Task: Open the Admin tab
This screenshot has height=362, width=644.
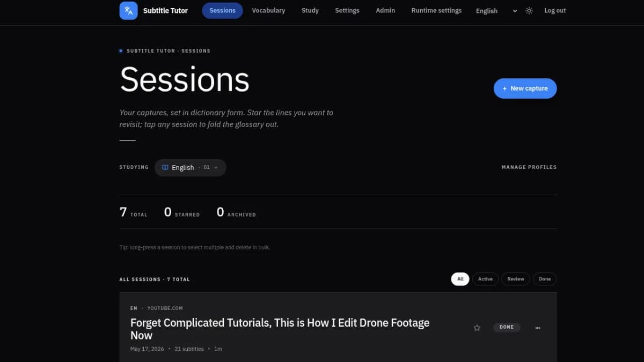Action: point(385,10)
